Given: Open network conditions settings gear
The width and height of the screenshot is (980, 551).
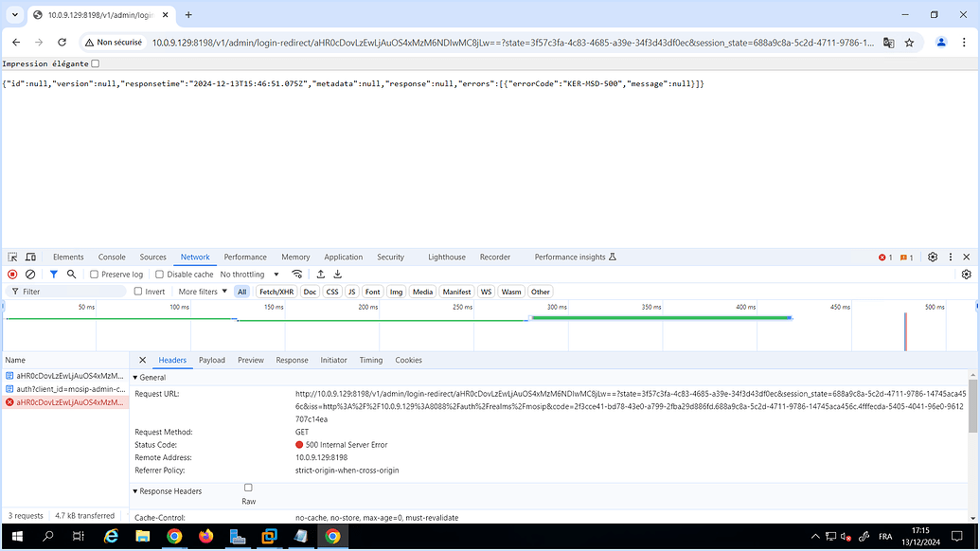Looking at the screenshot, I should (x=966, y=274).
